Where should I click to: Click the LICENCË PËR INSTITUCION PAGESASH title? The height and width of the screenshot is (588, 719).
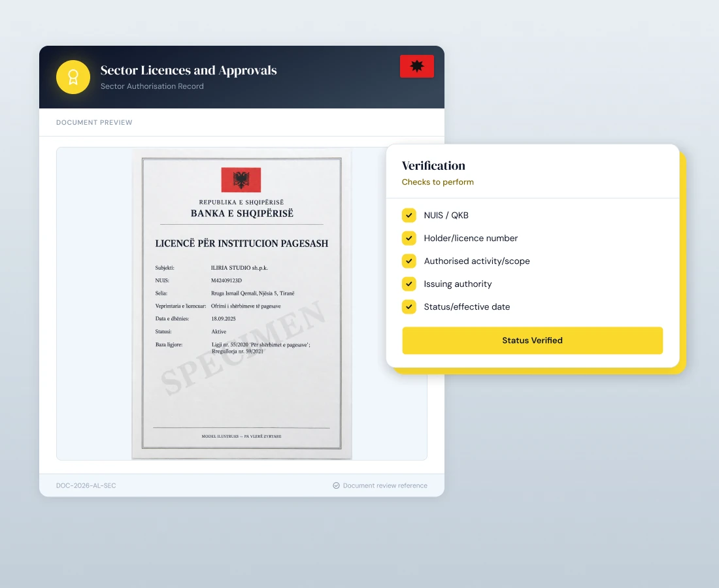click(242, 243)
